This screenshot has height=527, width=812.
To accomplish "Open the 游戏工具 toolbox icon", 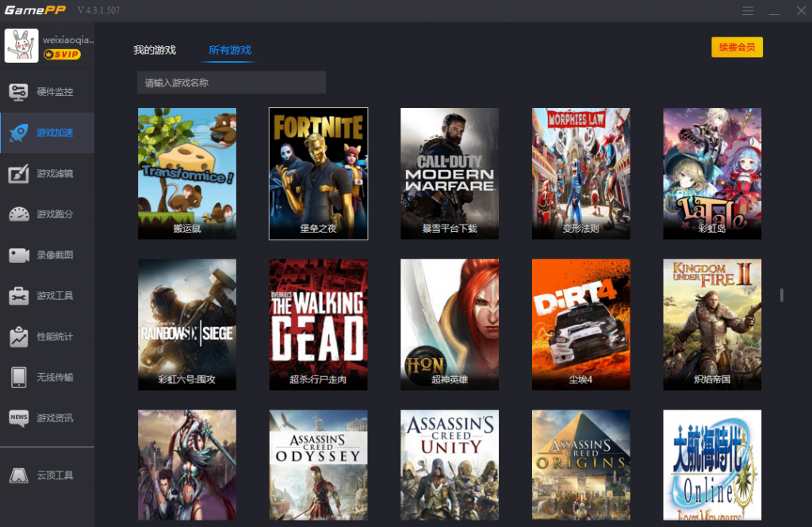I will pyautogui.click(x=19, y=296).
